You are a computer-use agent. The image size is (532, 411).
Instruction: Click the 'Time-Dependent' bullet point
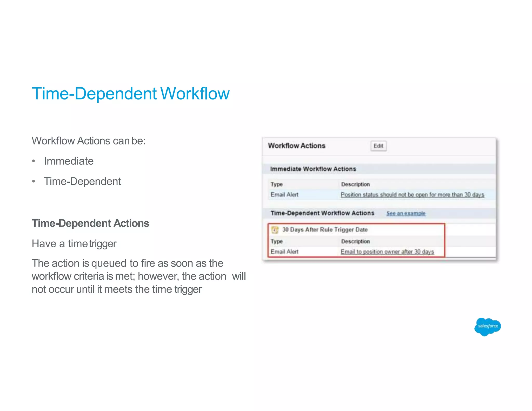[x=82, y=181]
